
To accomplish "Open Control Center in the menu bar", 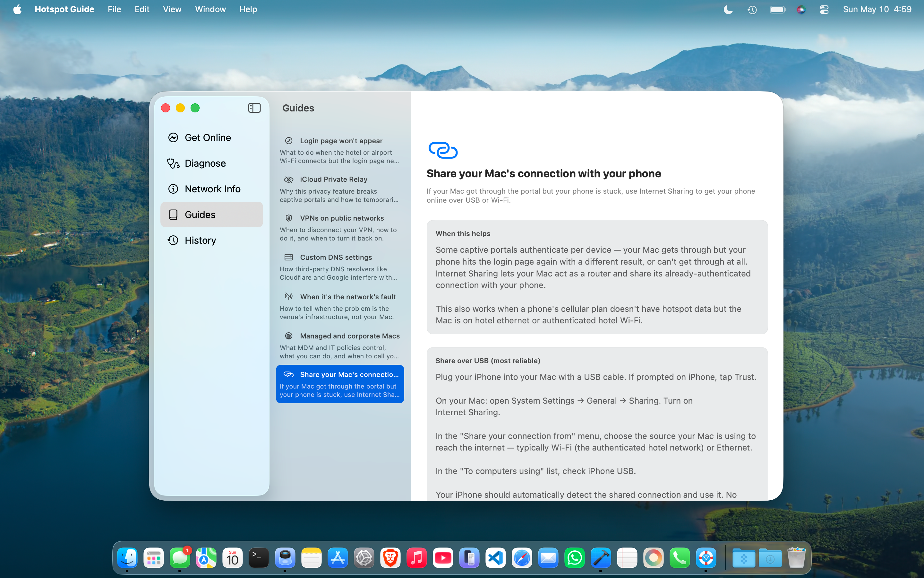I will coord(824,10).
